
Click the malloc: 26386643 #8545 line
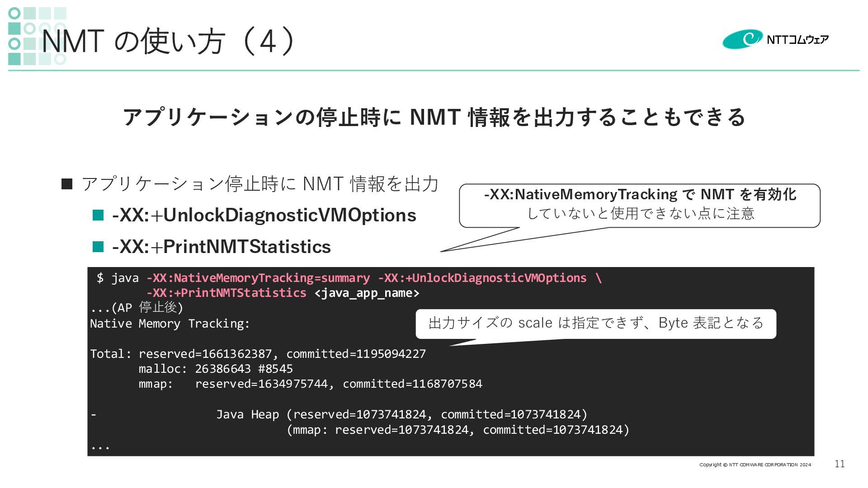(x=216, y=369)
